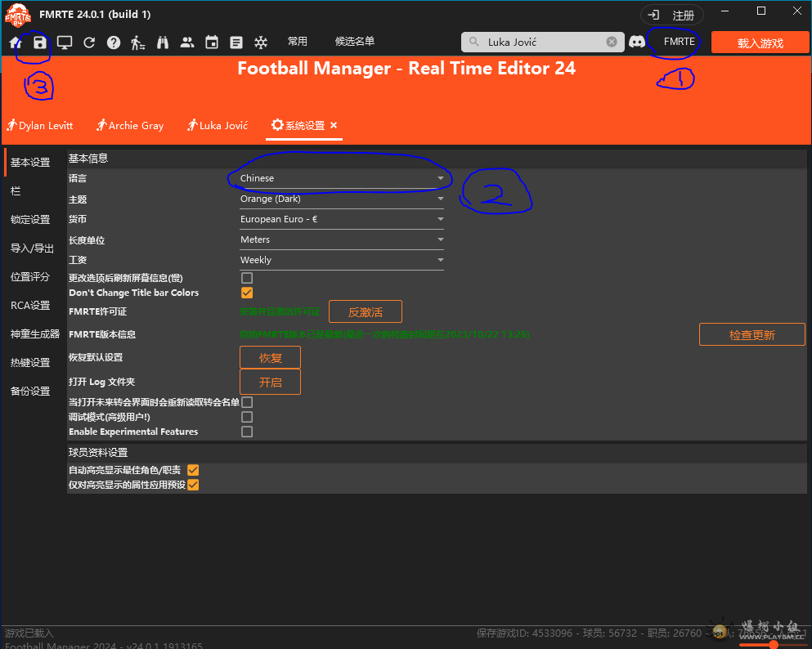Open 热键设置 in sidebar

(30, 362)
